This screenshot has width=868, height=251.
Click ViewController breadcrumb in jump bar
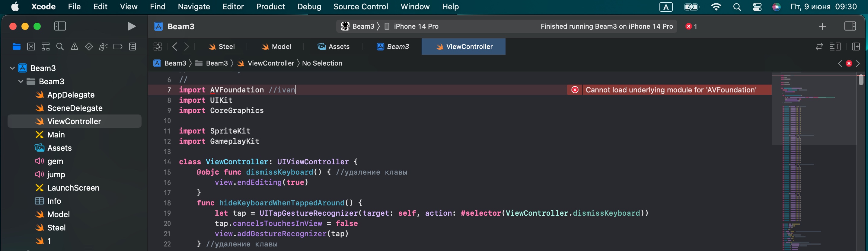266,63
